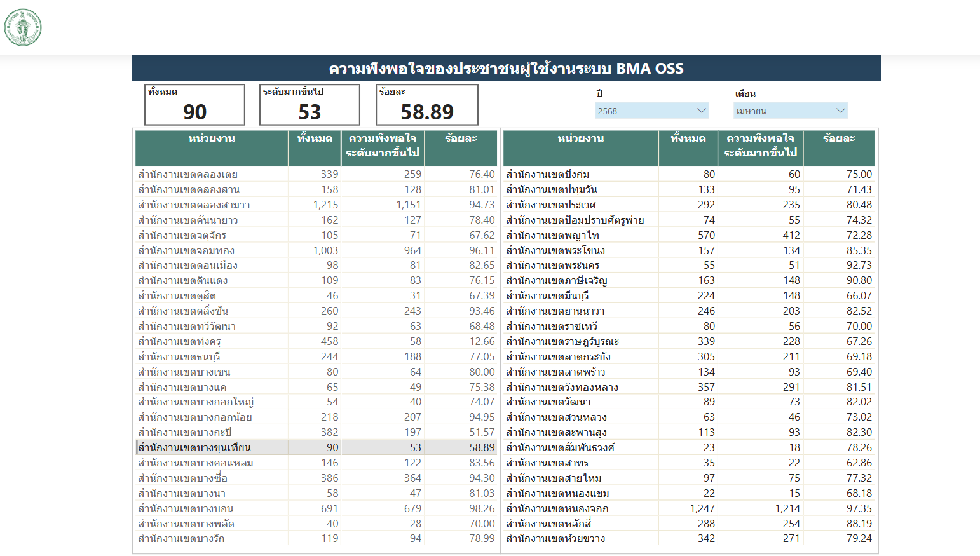Sort left table by หน่วยงาน header
Viewport: 980px width, 556px height.
click(212, 148)
